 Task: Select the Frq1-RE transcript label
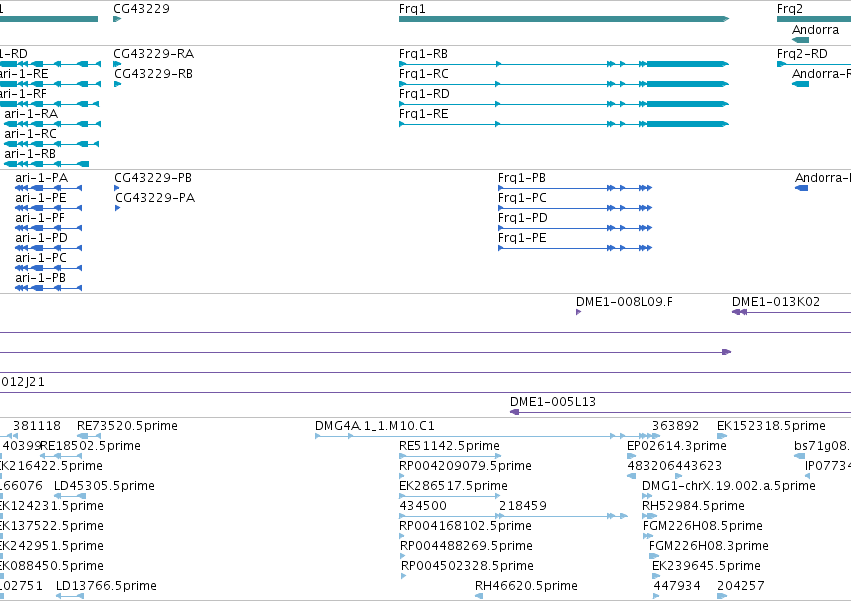click(424, 114)
